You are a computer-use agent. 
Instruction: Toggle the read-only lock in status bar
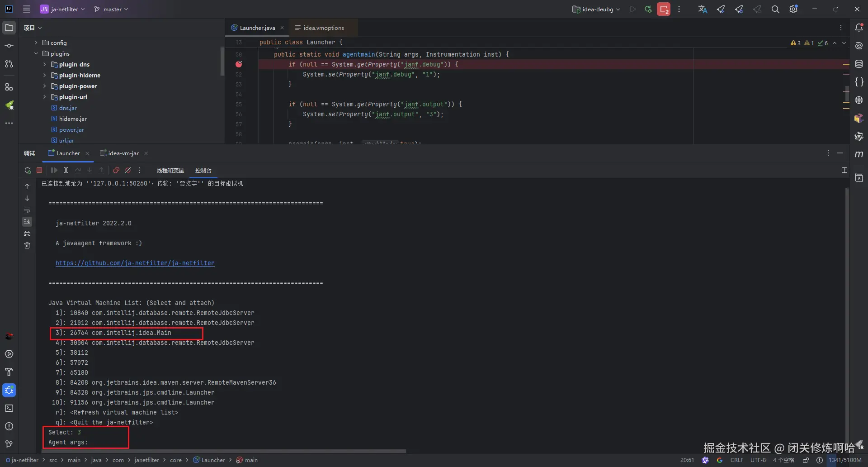[x=806, y=460]
